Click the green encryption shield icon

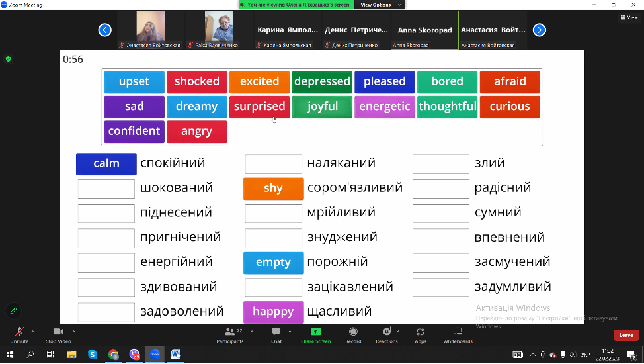(x=9, y=59)
